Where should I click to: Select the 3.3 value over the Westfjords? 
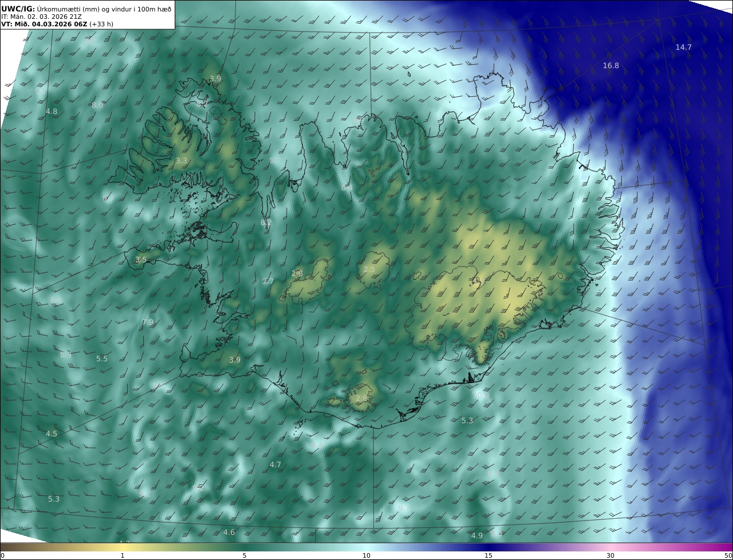point(181,161)
